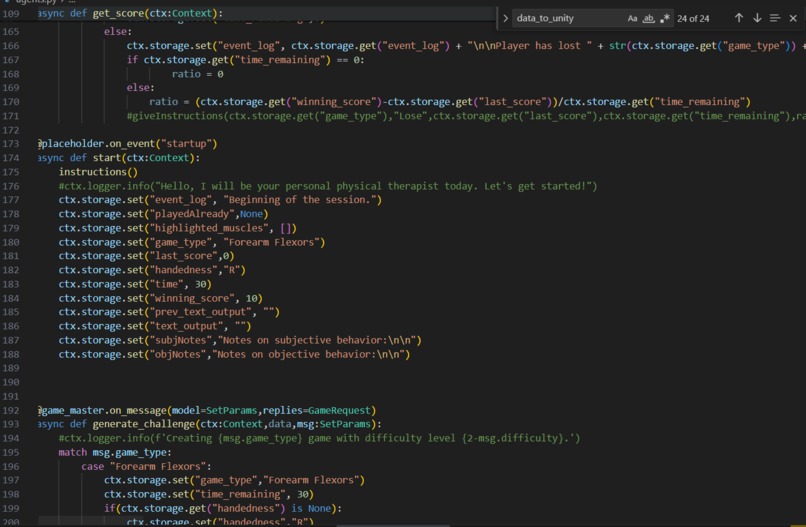Click "Notes on objective behavior:" string
The image size is (806, 527).
(x=308, y=354)
